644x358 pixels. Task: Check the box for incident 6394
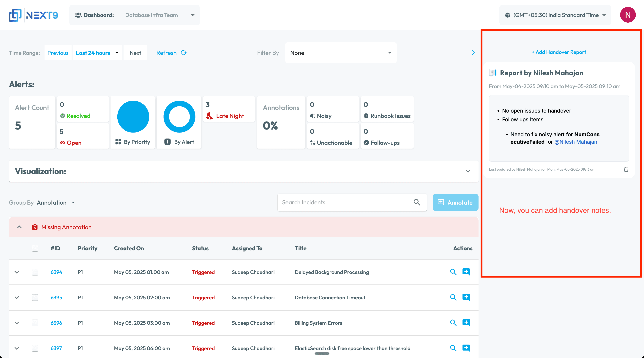[35, 272]
